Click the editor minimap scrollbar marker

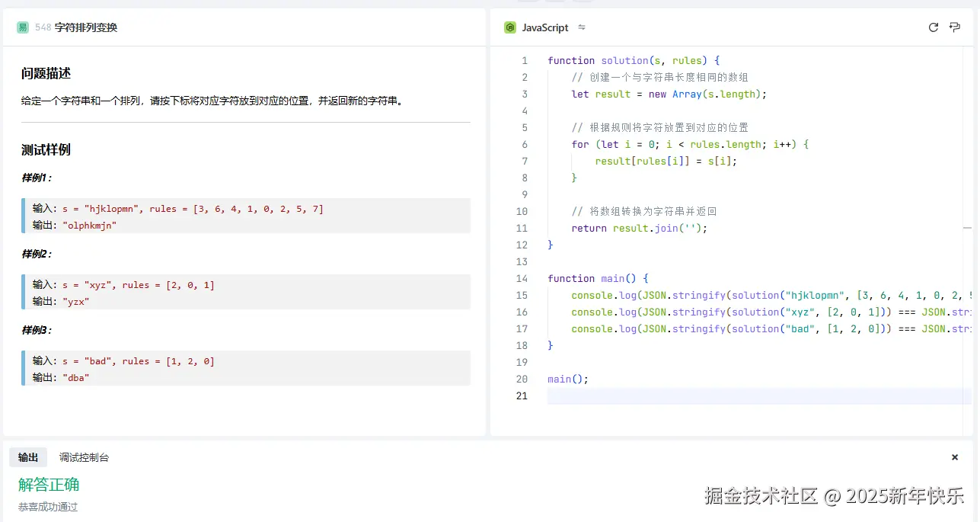coord(967,228)
